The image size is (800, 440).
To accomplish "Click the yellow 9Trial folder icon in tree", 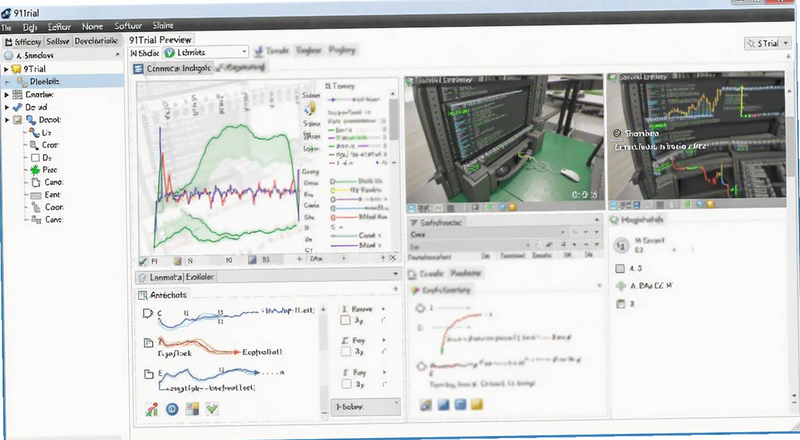I will tap(16, 69).
